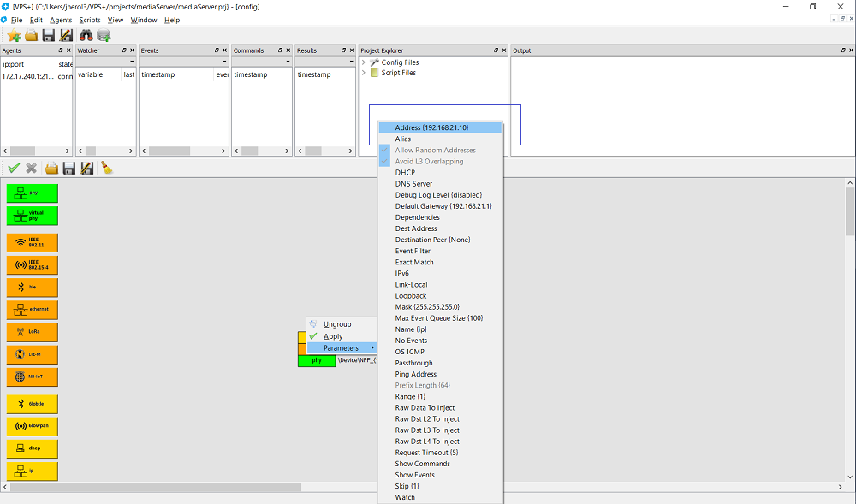Click the canvas vertical scrollbar thumb
Viewport: 856px width, 504px height.
pos(850,210)
